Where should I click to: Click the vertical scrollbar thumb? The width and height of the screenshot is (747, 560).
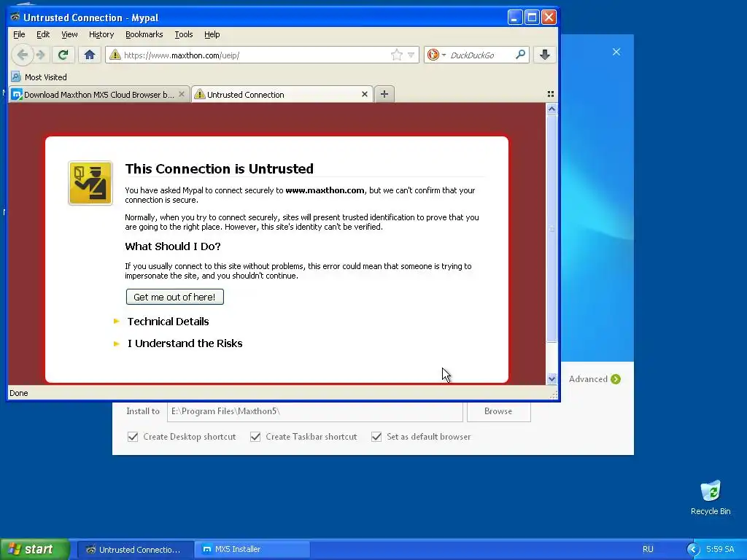pyautogui.click(x=551, y=228)
